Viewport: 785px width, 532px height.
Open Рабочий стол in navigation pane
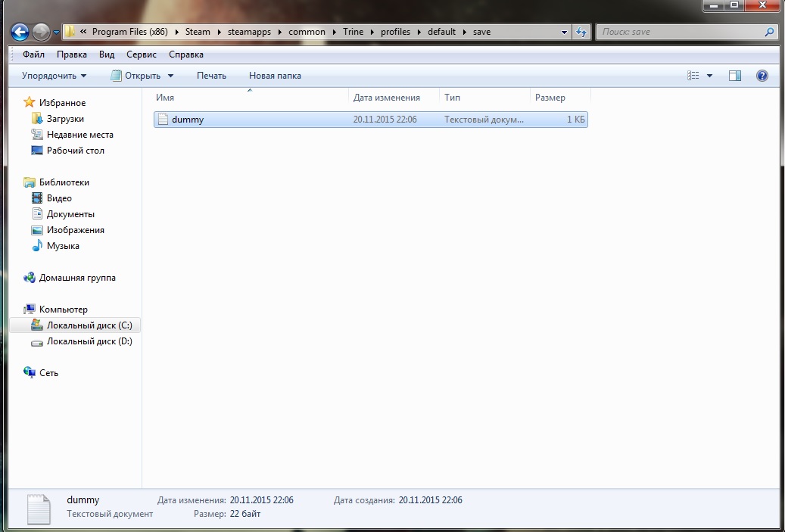coord(76,151)
